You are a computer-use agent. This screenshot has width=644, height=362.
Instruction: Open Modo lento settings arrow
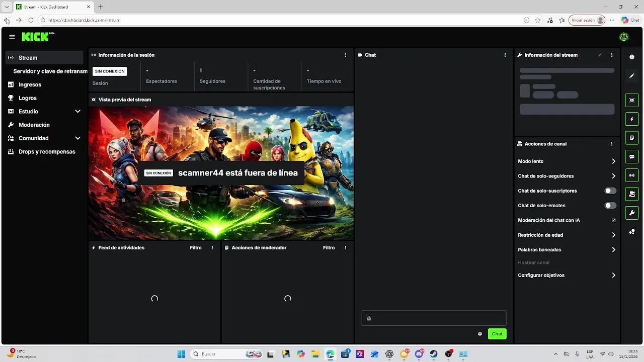coord(613,161)
